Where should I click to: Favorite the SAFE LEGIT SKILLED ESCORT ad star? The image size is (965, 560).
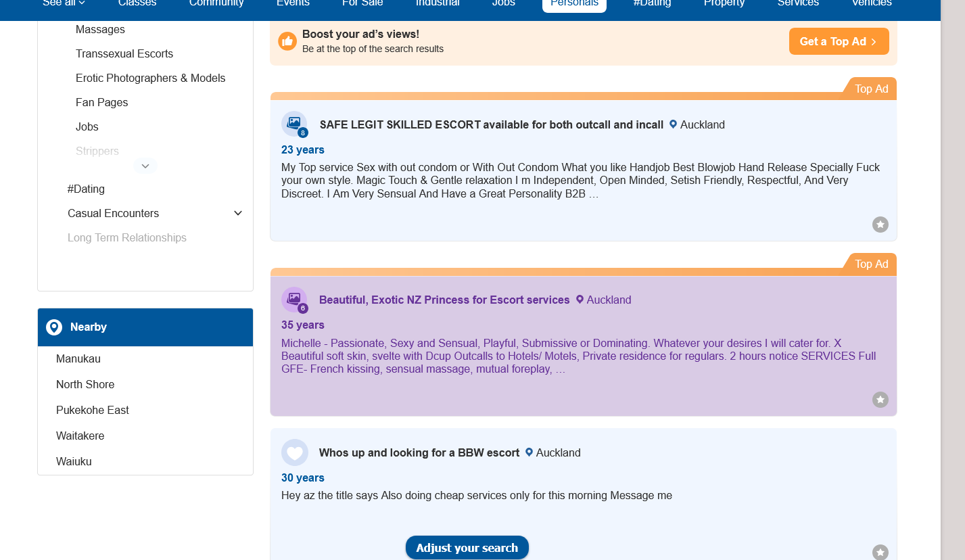(x=880, y=225)
